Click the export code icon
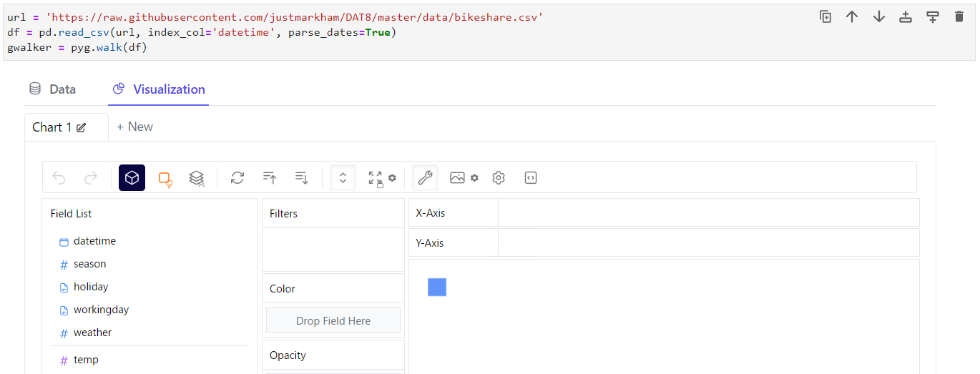Screen dimensions: 980x374 [531, 178]
